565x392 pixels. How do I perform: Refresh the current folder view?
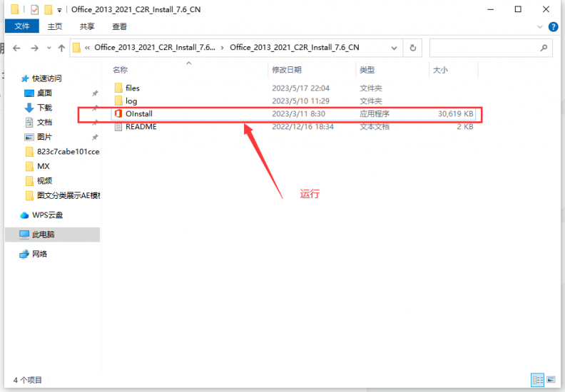click(413, 48)
